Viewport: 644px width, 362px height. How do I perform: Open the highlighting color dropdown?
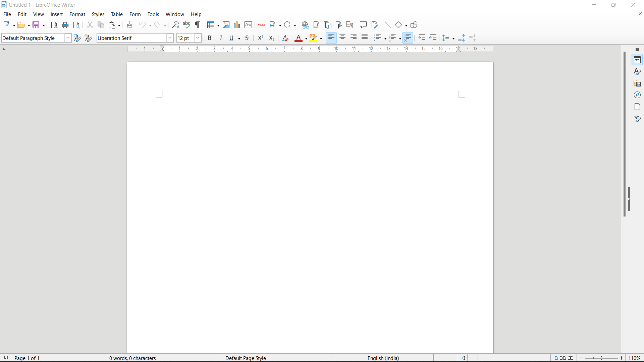tap(321, 39)
